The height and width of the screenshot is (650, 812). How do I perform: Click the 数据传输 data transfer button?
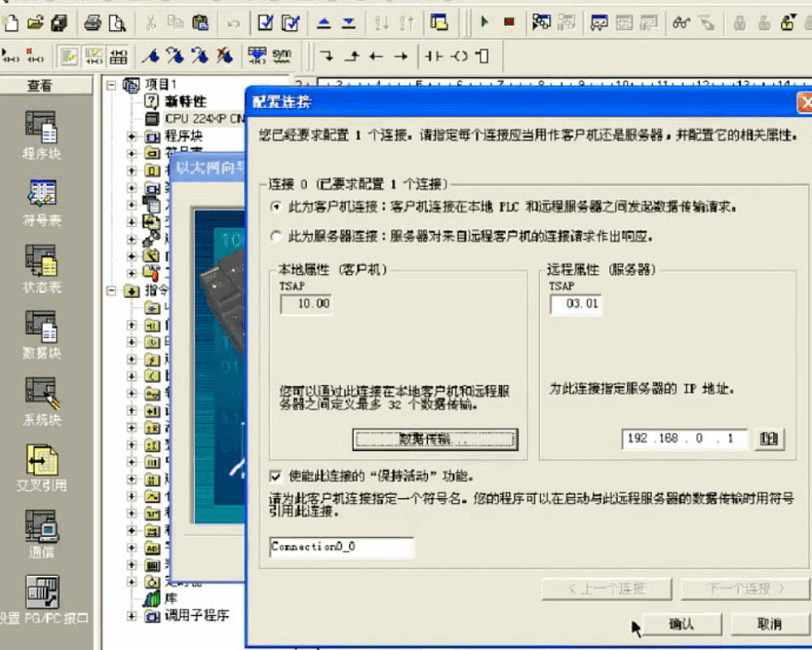(435, 440)
